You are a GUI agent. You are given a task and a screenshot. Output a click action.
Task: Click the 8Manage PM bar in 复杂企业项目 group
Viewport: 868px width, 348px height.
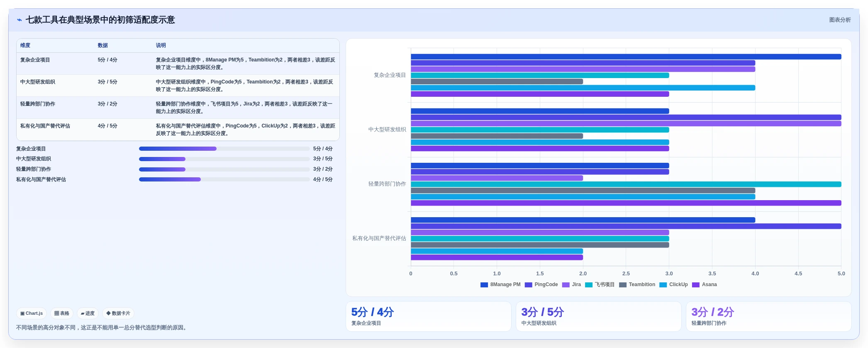pyautogui.click(x=626, y=57)
